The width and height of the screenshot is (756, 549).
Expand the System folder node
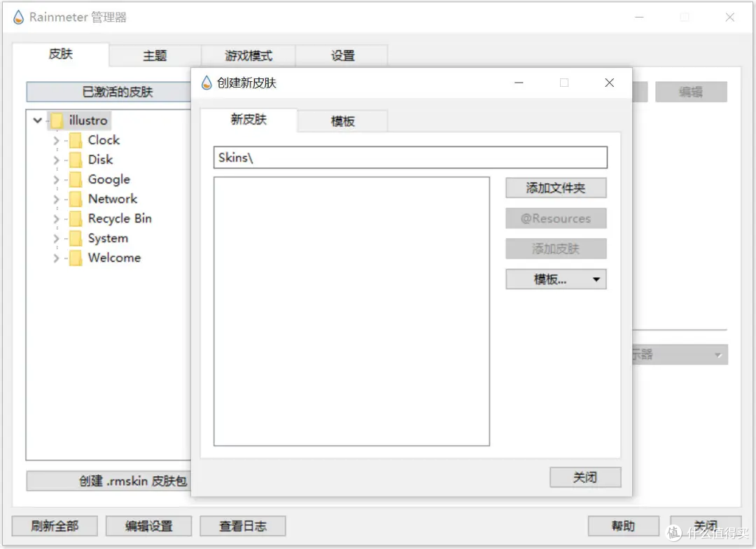pos(56,238)
